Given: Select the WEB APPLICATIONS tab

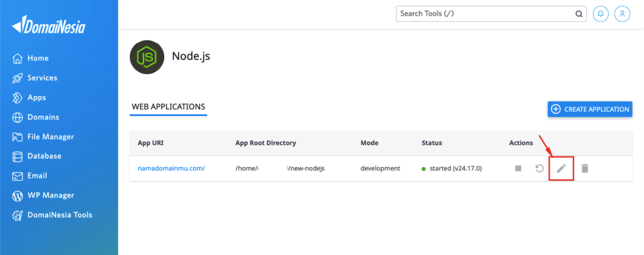Looking at the screenshot, I should pos(169,107).
